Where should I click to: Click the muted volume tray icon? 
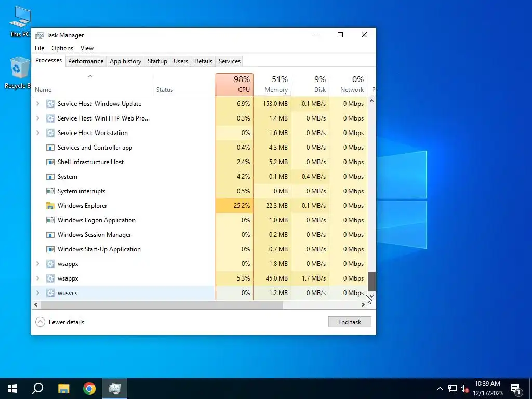(464, 389)
